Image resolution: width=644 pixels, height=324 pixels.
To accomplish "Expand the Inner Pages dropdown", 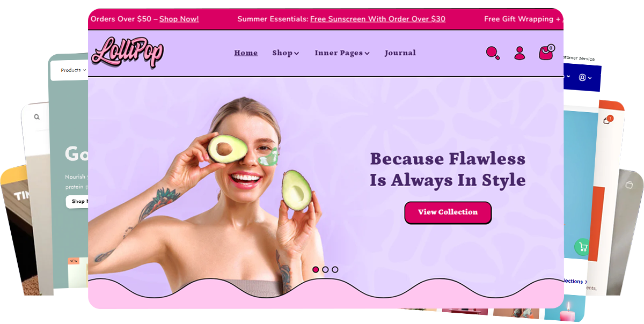I will 342,53.
